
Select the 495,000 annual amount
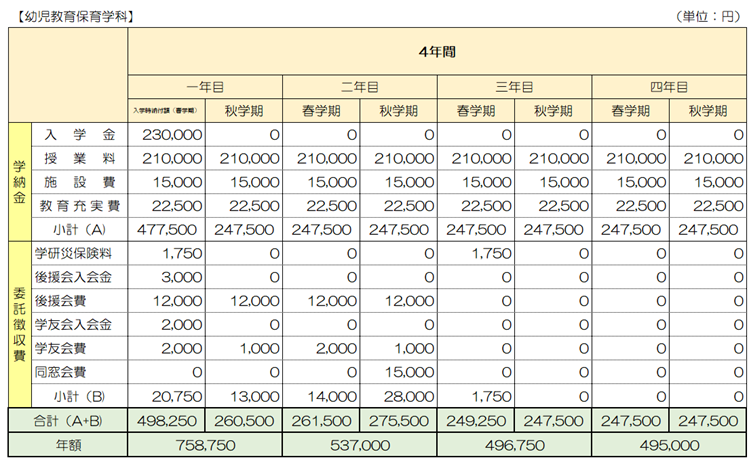click(x=669, y=445)
